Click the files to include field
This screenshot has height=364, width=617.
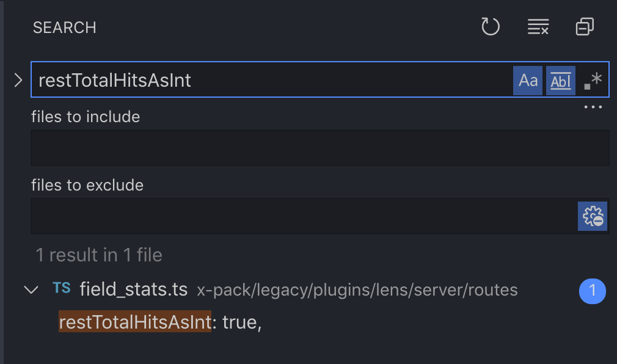(319, 148)
